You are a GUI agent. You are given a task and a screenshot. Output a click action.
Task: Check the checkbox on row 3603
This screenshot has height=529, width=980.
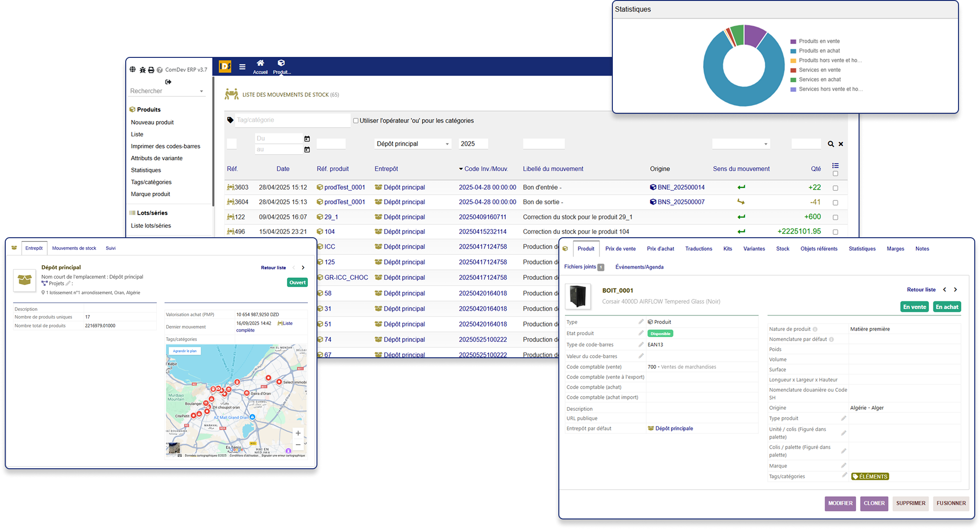coord(836,187)
